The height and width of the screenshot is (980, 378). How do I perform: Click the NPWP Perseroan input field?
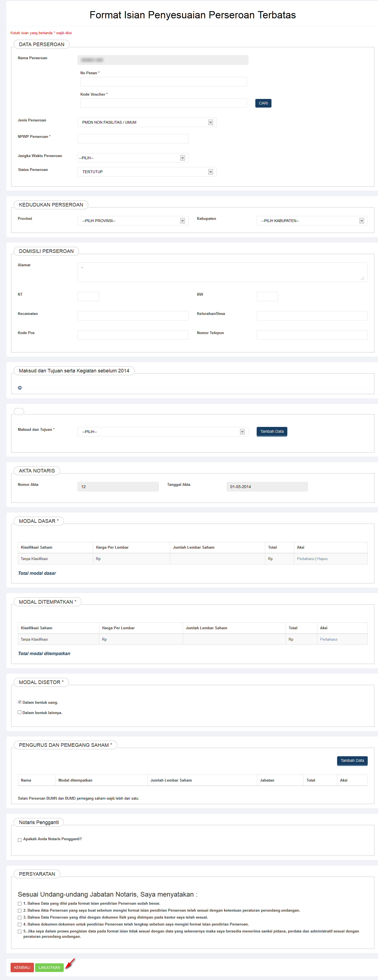(x=133, y=138)
